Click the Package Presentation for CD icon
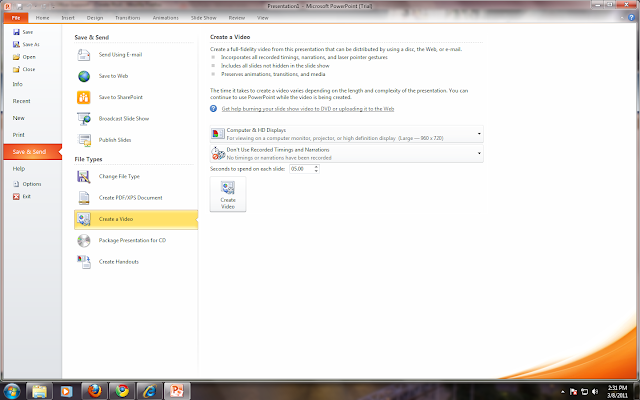Viewport: 640px width, 400px height. (x=84, y=240)
